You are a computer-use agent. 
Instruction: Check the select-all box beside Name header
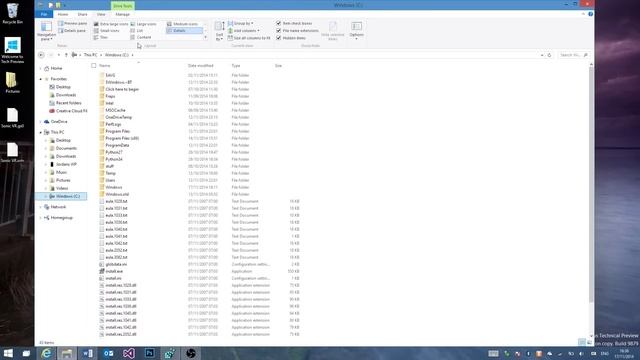click(x=94, y=65)
